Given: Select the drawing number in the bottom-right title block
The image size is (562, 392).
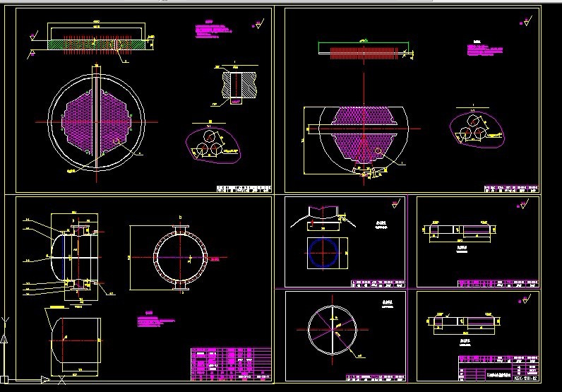Looking at the screenshot, I should pos(526,378).
